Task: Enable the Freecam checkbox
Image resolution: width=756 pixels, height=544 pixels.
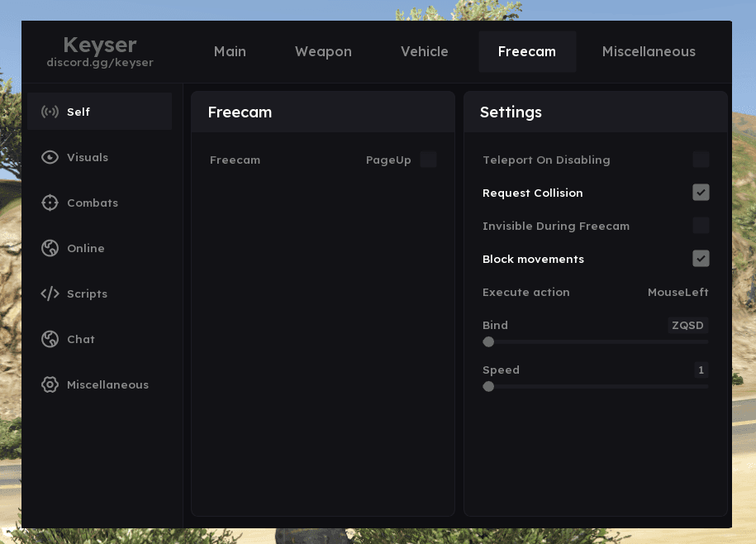Action: coord(428,160)
